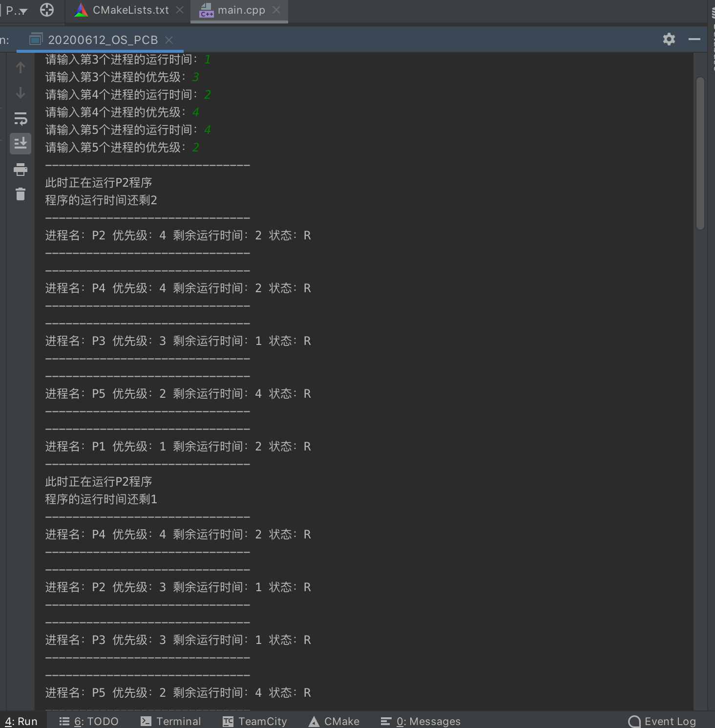Toggle scroll to end of output
The height and width of the screenshot is (728, 715).
click(21, 144)
